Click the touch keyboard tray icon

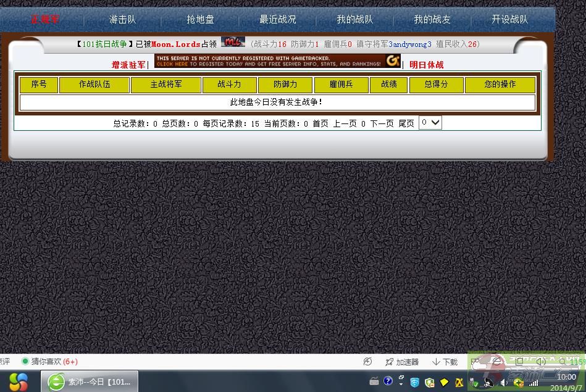point(374,382)
